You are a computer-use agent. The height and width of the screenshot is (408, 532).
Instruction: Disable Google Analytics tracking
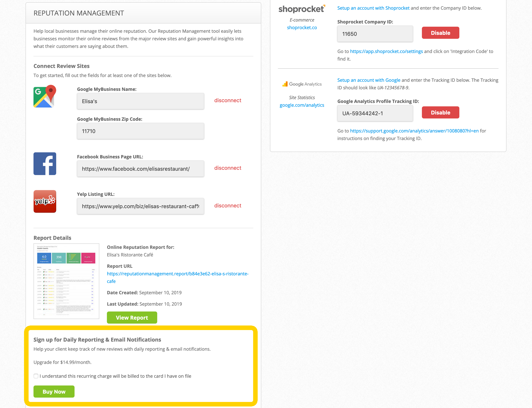[440, 112]
